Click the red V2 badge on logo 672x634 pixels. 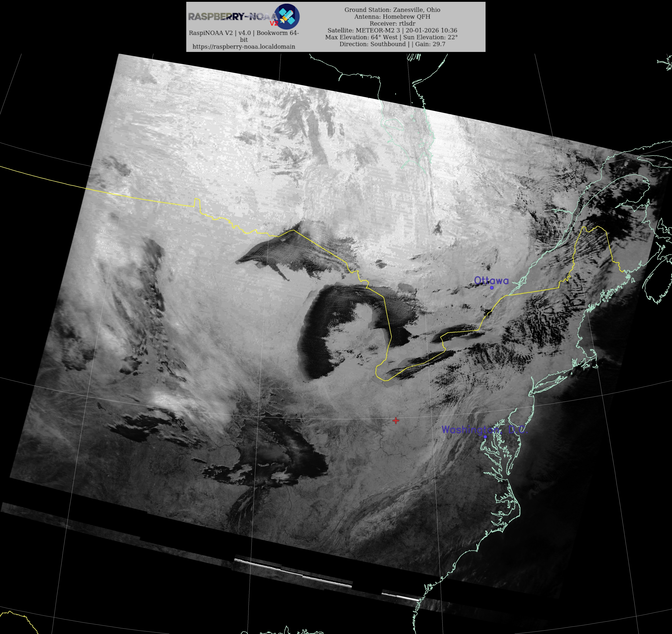[x=274, y=23]
